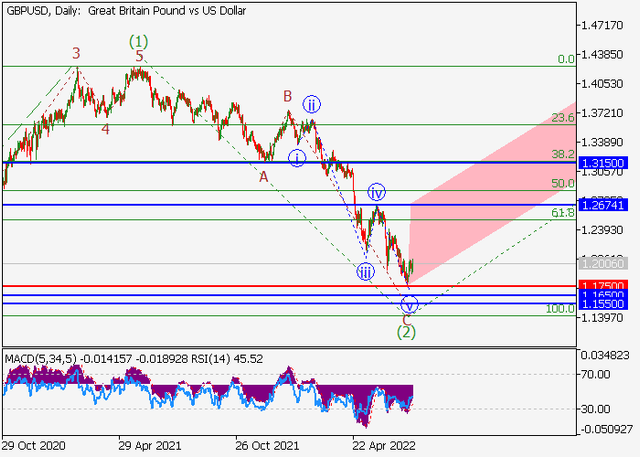Screen dimensions: 640x457
Task: Click the 1.16500 blue price label
Action: point(602,295)
